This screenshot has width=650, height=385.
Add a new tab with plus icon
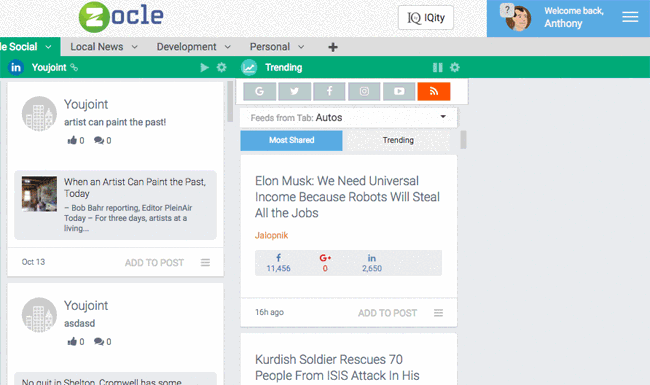(333, 47)
